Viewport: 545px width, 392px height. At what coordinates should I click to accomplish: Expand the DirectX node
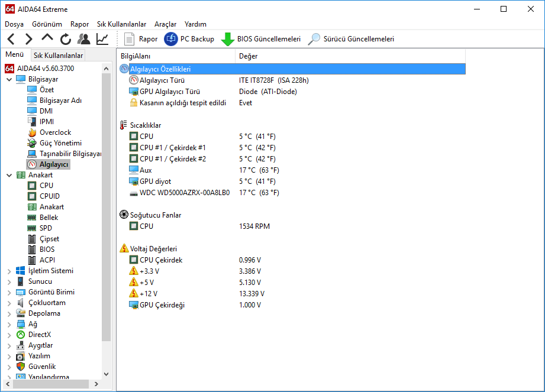pyautogui.click(x=9, y=335)
